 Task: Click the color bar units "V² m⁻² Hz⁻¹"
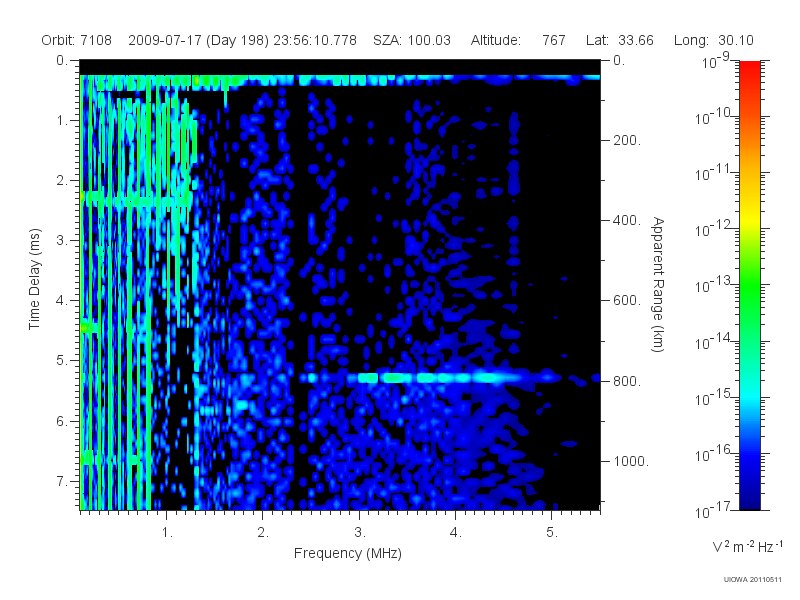click(x=747, y=546)
